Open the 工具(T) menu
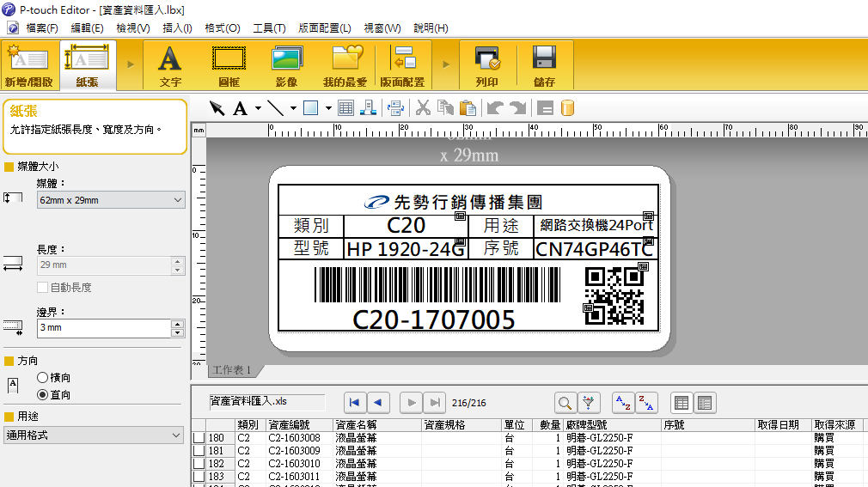The height and width of the screenshot is (487, 868). [x=269, y=27]
